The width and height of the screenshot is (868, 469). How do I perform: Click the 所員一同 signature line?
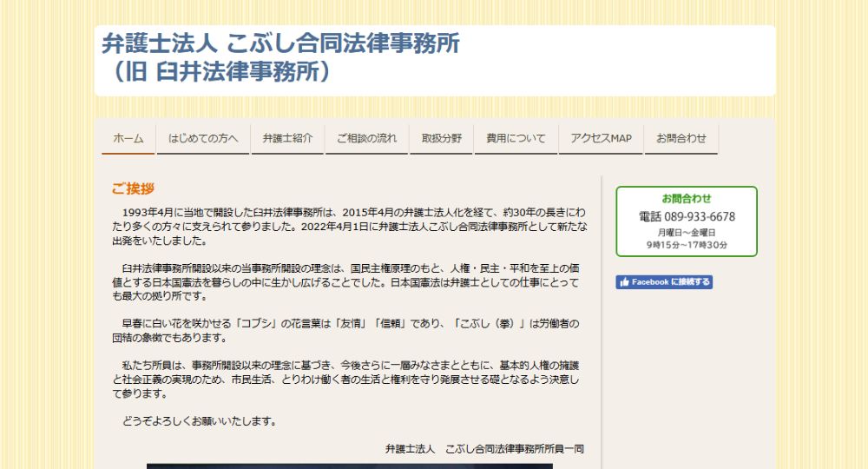tap(484, 449)
